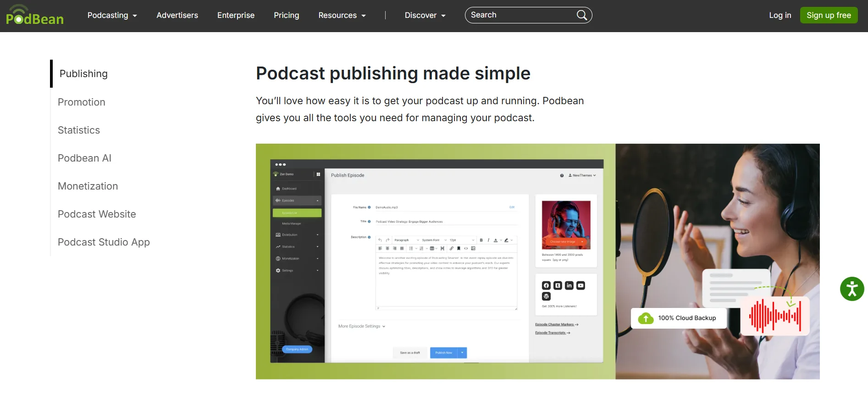The width and height of the screenshot is (868, 397).
Task: Expand the Discover dropdown
Action: pyautogui.click(x=425, y=15)
